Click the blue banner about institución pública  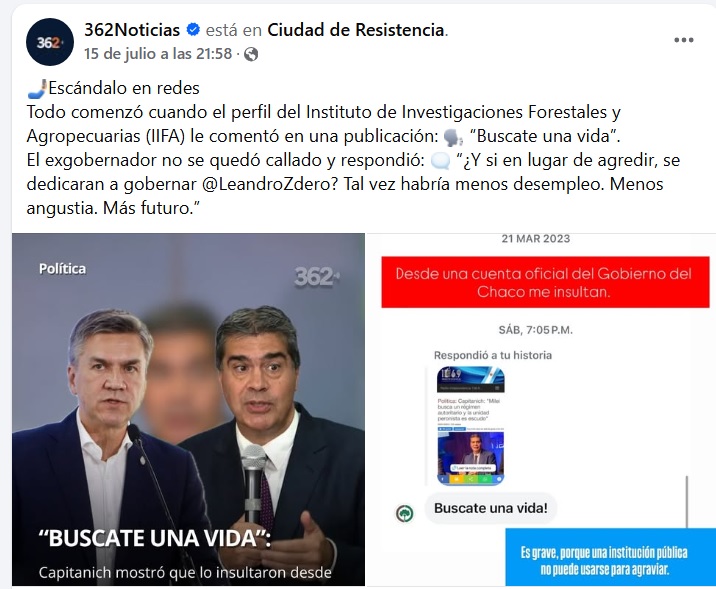[x=611, y=557]
